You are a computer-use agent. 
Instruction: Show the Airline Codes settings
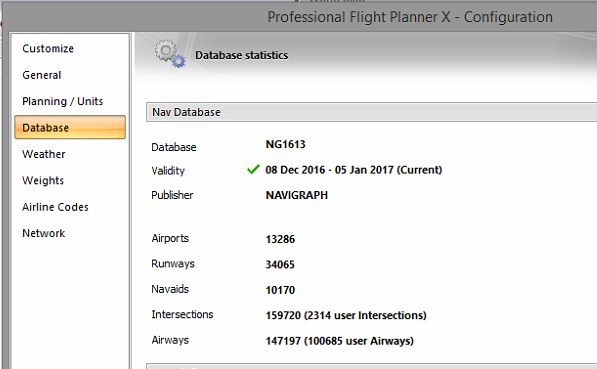[55, 207]
